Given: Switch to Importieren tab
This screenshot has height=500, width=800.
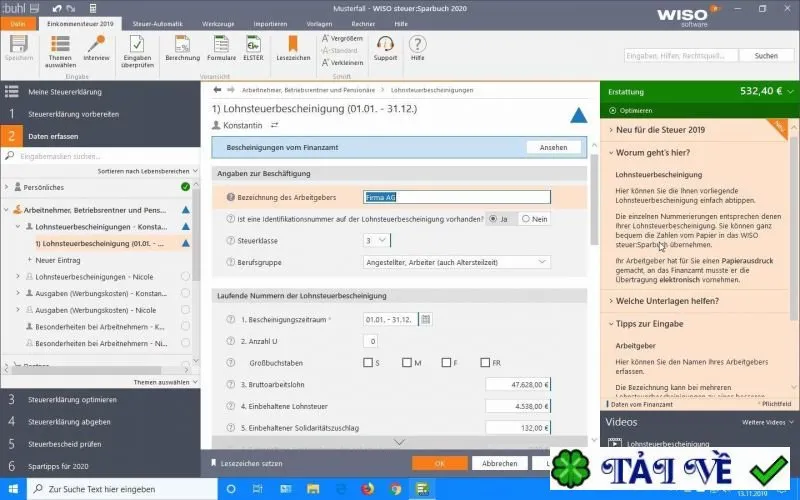Looking at the screenshot, I should (x=270, y=24).
